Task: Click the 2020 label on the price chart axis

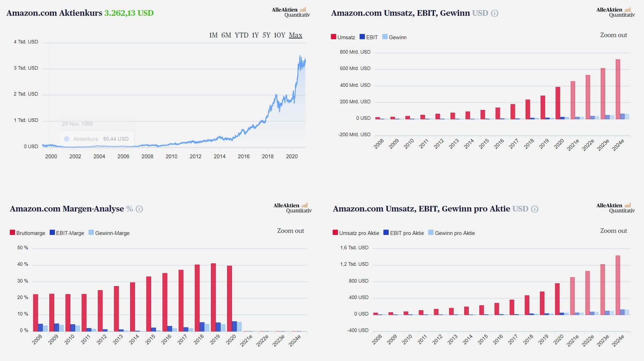Action: click(292, 157)
